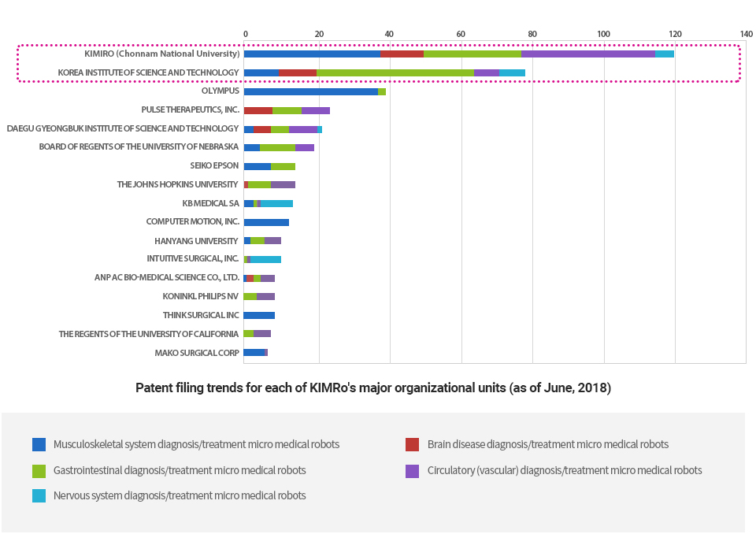Click Korea Institute's purple circulatory bar segment
Screen dimensions: 756x534
click(487, 72)
